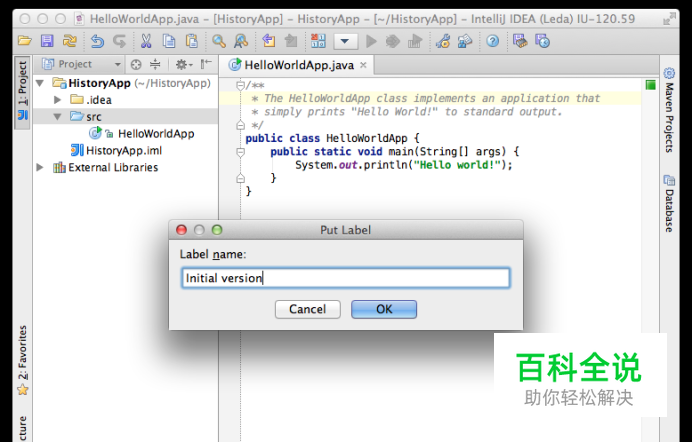Select HistoryApp.iml file in tree
This screenshot has height=442, width=692.
(117, 150)
